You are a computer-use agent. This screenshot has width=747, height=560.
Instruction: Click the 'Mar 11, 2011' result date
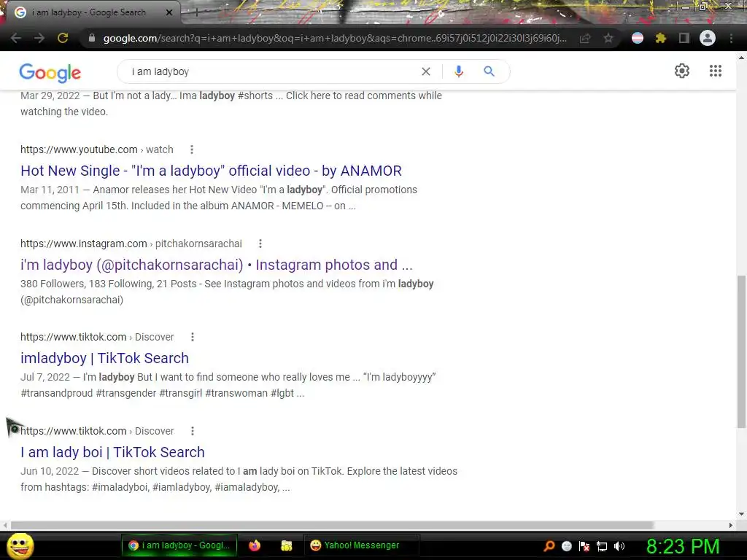(50, 190)
